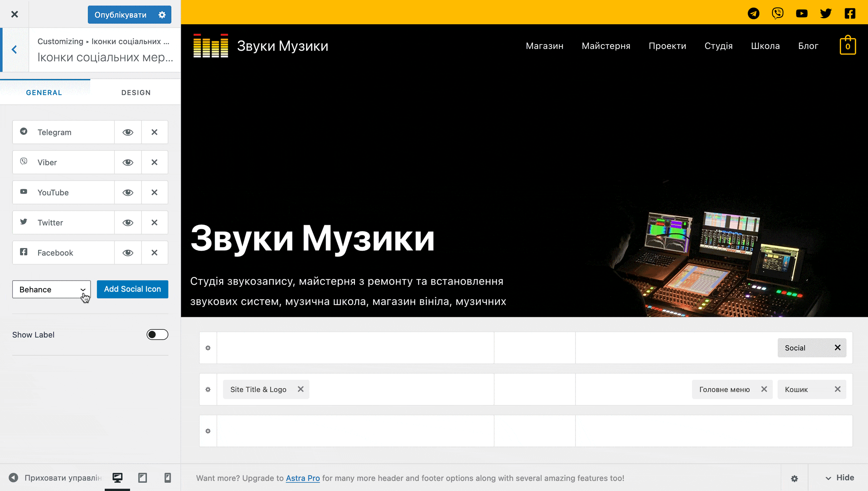Open the Блог menu item

click(808, 46)
